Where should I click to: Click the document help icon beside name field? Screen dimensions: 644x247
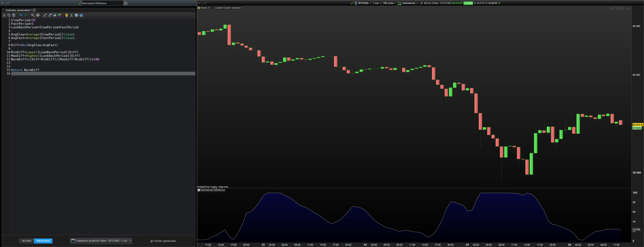(x=126, y=3)
